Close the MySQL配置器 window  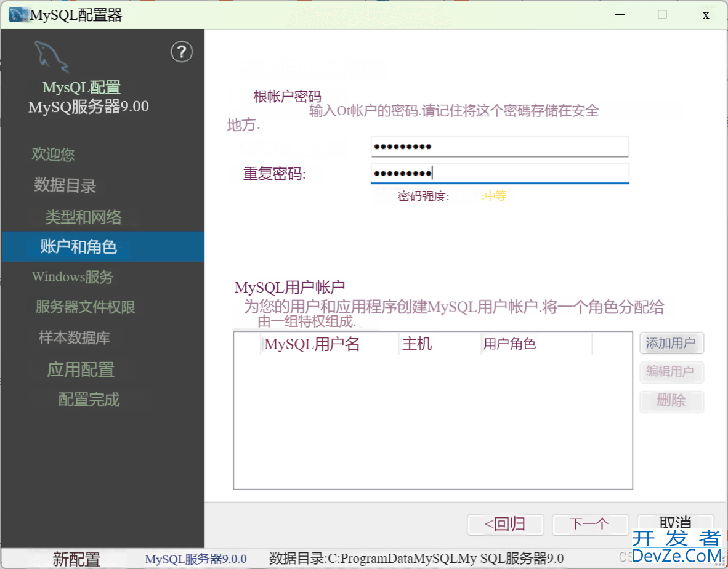click(706, 15)
